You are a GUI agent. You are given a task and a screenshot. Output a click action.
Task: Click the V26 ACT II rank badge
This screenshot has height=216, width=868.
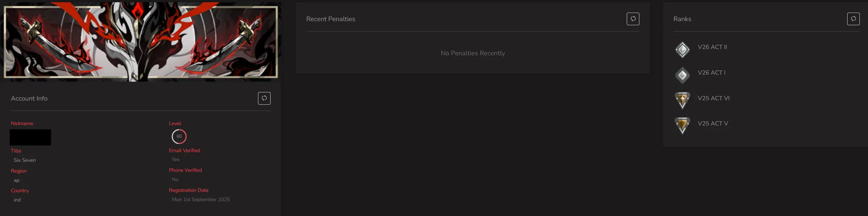point(682,50)
